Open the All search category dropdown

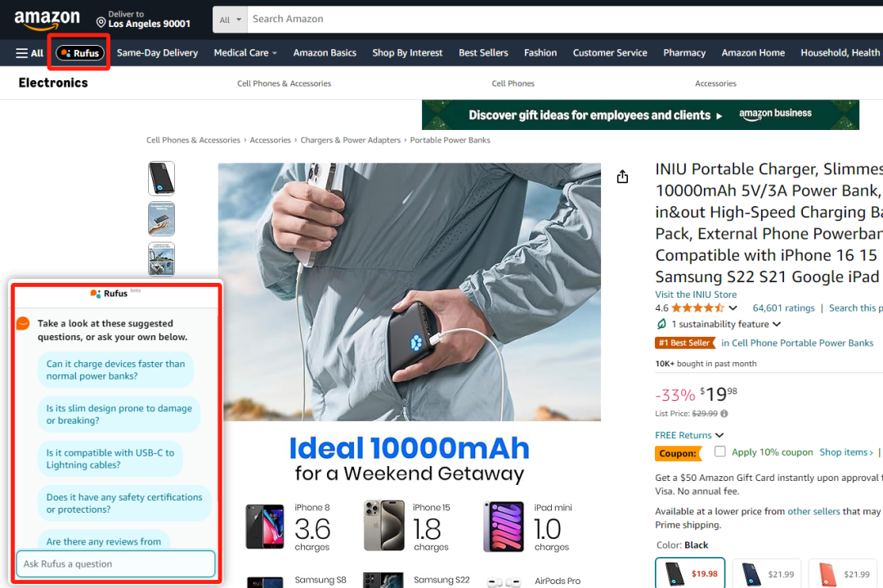click(x=230, y=20)
